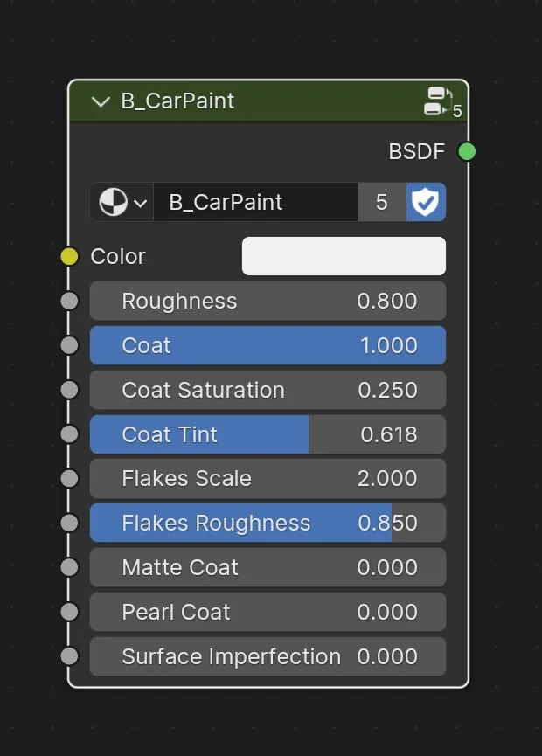Click the Surface Imperfection input socket

[68, 656]
